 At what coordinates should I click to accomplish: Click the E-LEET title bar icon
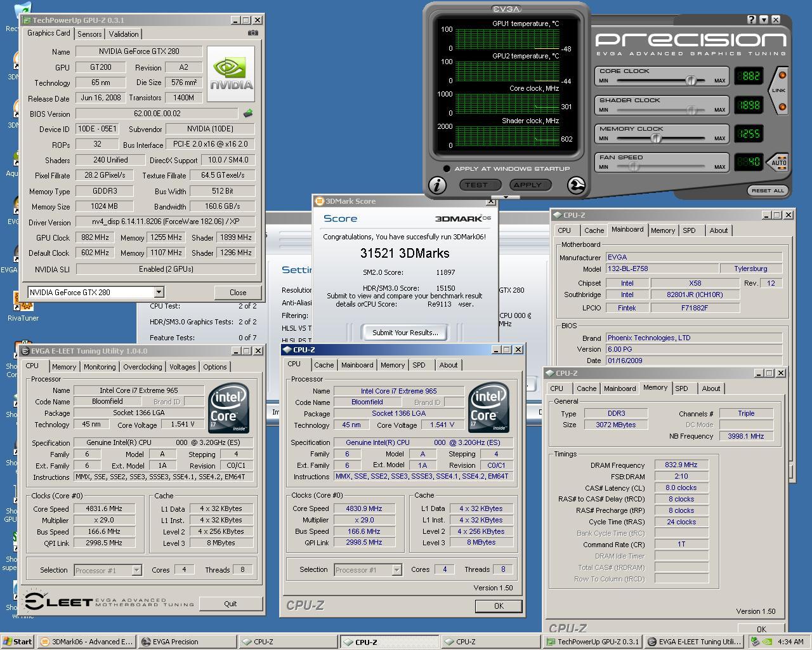26,351
